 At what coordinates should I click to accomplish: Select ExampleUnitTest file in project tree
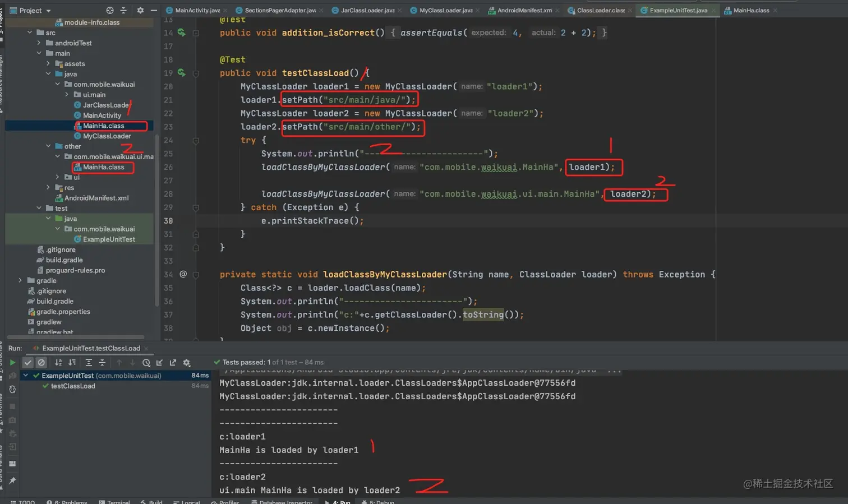coord(104,239)
